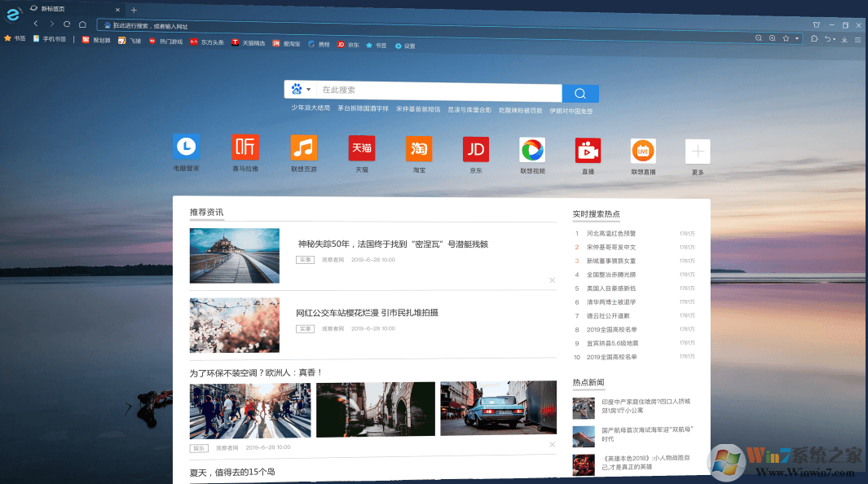Open hot search 清华两博士被退学

[x=611, y=302]
